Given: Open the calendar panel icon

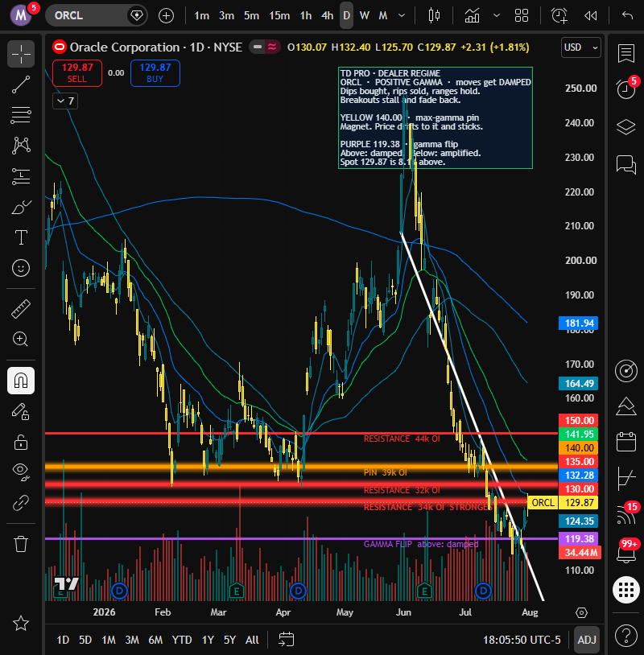Looking at the screenshot, I should click(x=625, y=441).
